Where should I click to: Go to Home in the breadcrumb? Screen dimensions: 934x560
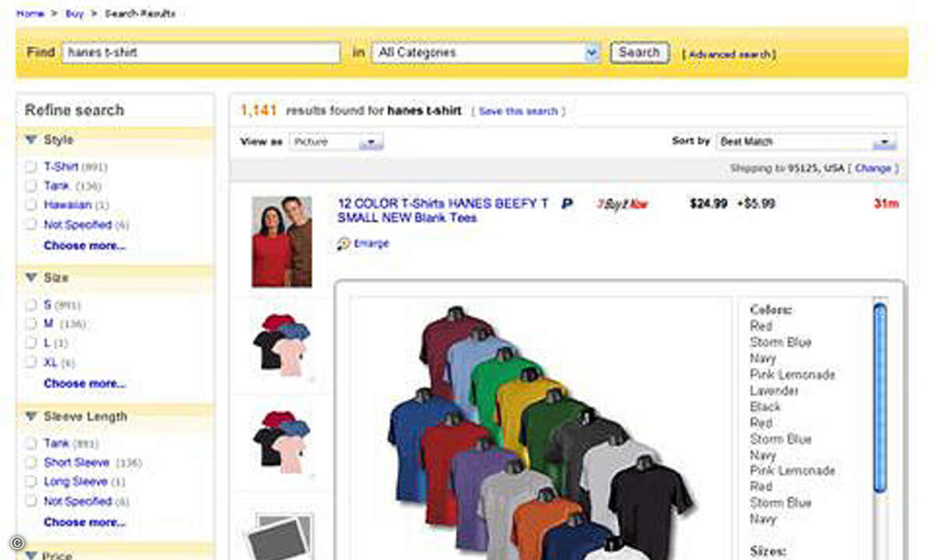point(30,14)
